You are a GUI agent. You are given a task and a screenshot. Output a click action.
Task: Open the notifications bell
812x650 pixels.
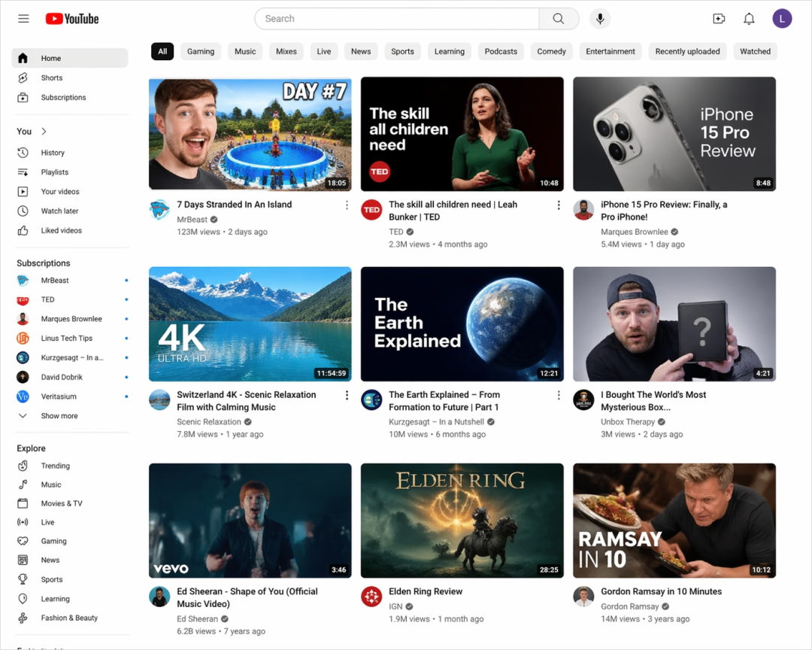tap(749, 19)
